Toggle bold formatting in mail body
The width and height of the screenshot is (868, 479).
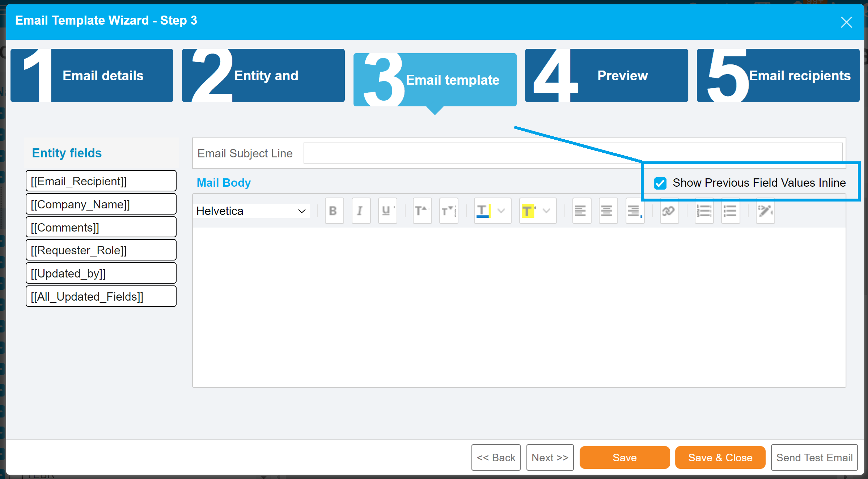tap(334, 211)
